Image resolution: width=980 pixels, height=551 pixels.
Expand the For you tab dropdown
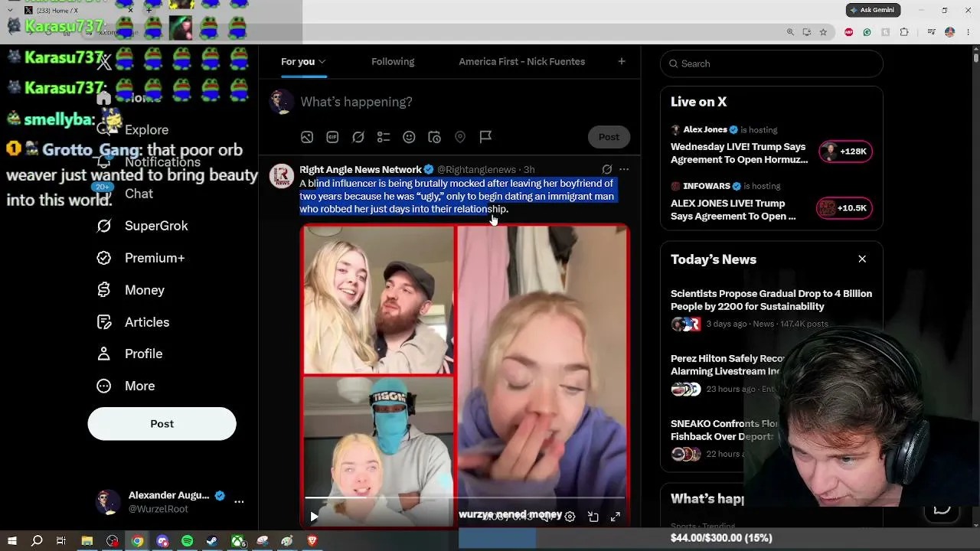pos(322,62)
